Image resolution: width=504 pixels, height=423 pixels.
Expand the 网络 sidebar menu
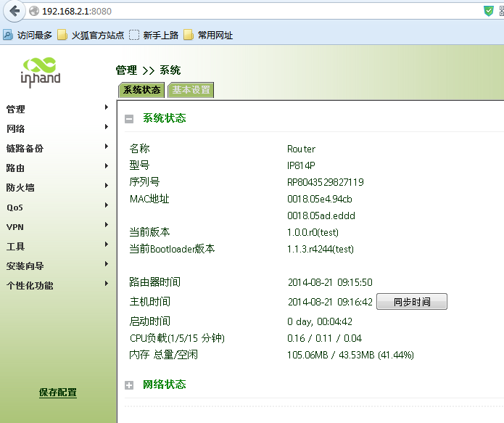(x=16, y=129)
